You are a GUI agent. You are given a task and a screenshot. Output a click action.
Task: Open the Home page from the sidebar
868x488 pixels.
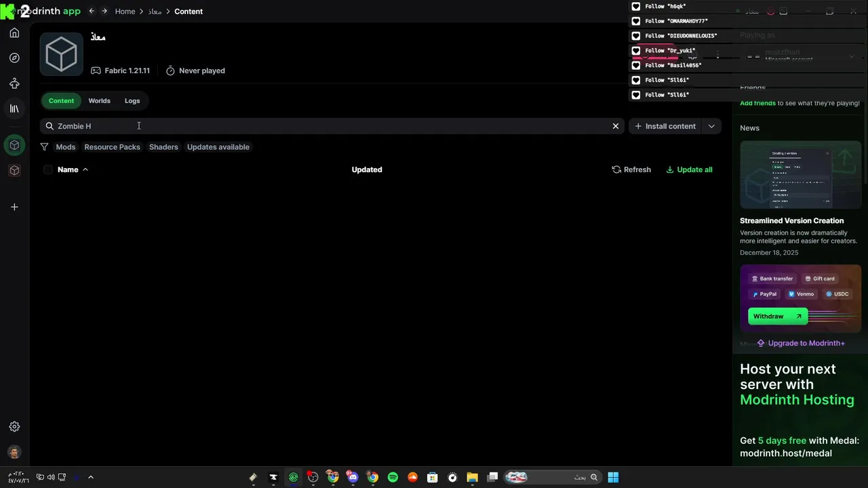click(x=14, y=33)
